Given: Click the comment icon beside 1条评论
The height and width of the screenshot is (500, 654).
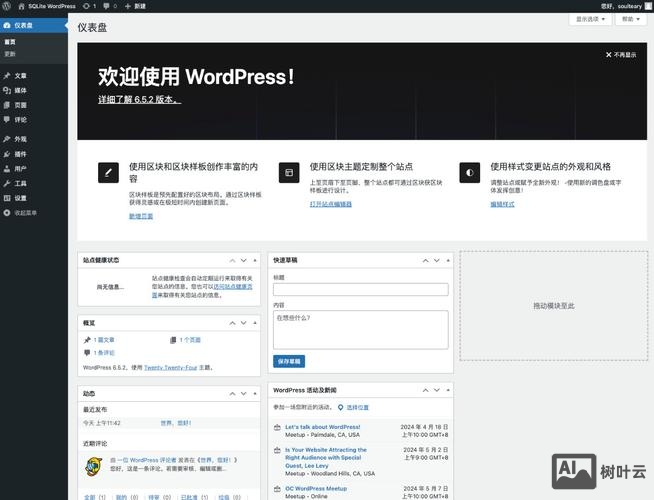Looking at the screenshot, I should point(87,353).
